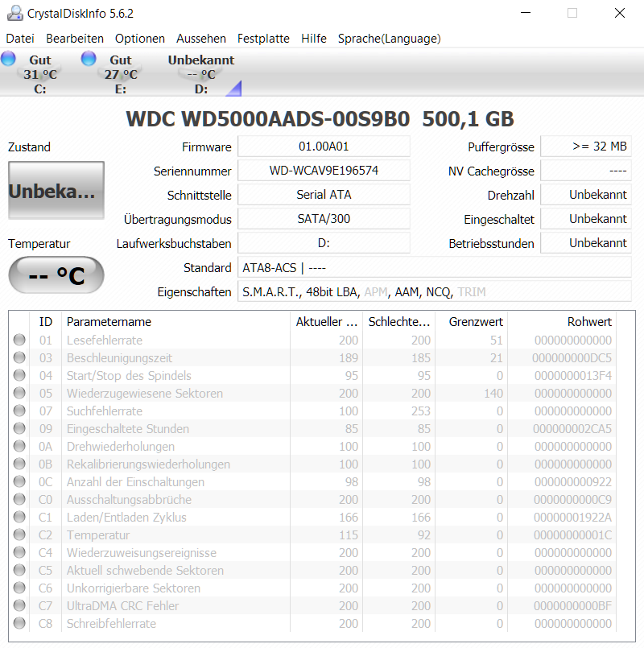Screen dimensions: 644x648
Task: Click the blue health orb for drive C:
Action: 8,58
